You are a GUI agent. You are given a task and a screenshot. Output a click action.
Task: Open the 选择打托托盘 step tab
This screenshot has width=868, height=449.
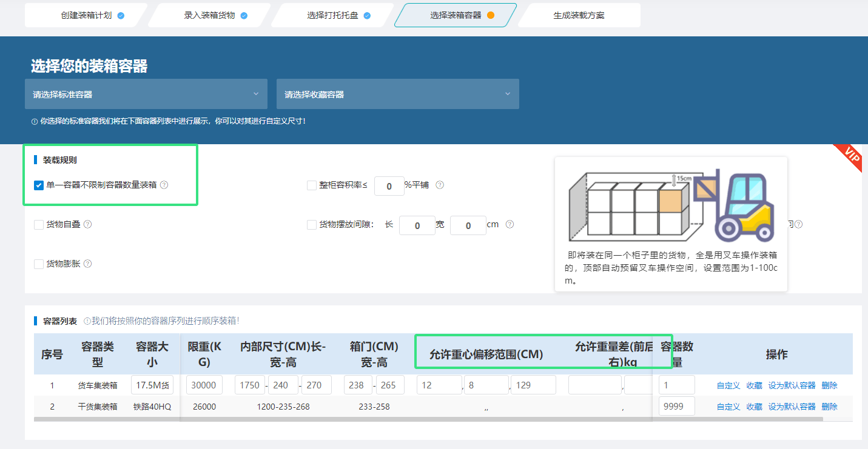[x=332, y=15]
